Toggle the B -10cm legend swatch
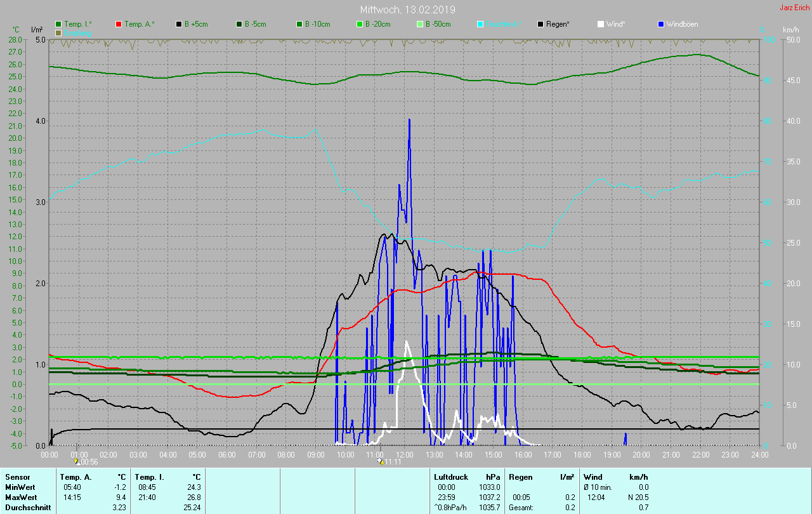This screenshot has width=812, height=514. [299, 24]
